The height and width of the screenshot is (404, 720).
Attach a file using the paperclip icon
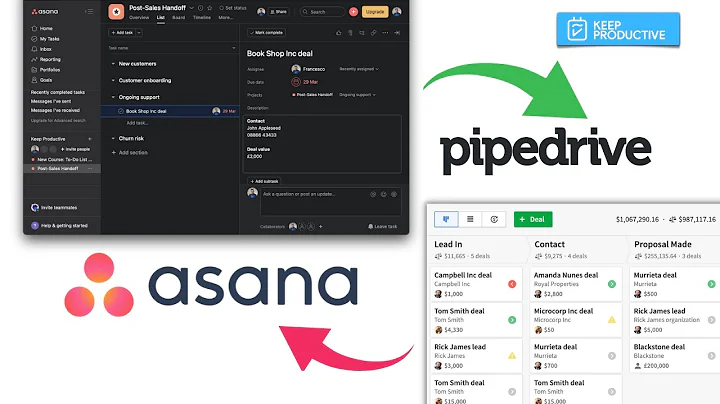350,33
